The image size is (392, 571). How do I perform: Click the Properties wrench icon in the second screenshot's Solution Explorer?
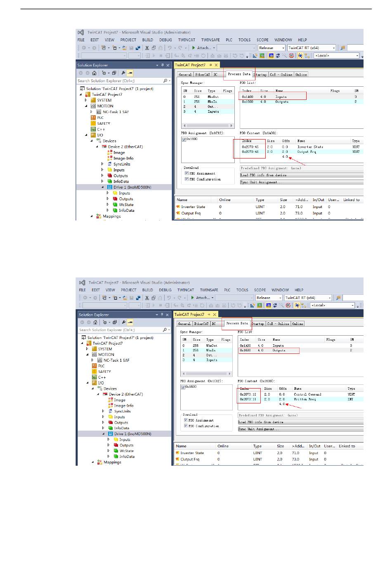123,322
